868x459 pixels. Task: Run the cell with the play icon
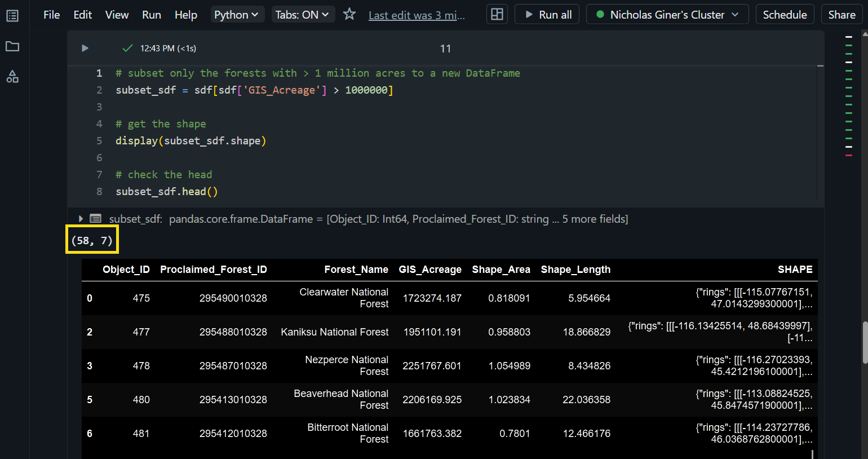[85, 48]
